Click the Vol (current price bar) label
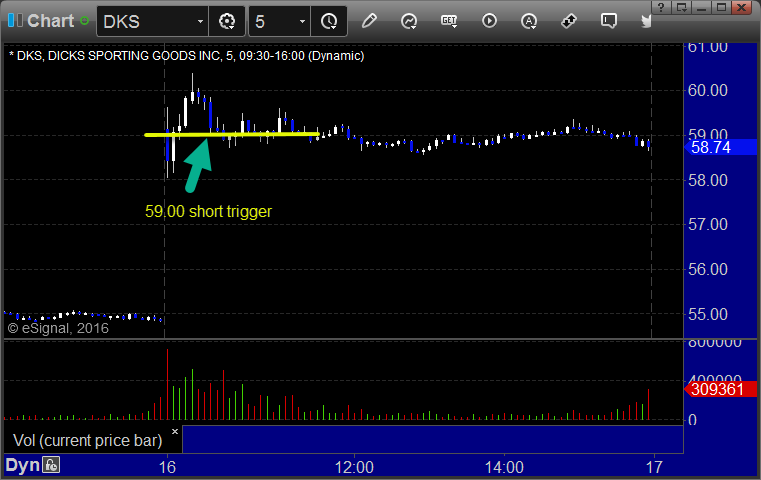 click(x=87, y=441)
